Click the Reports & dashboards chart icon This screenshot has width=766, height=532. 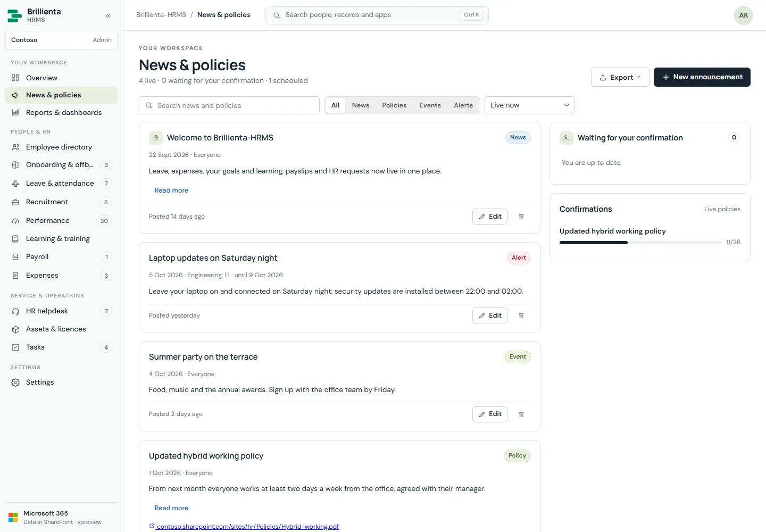(x=15, y=112)
